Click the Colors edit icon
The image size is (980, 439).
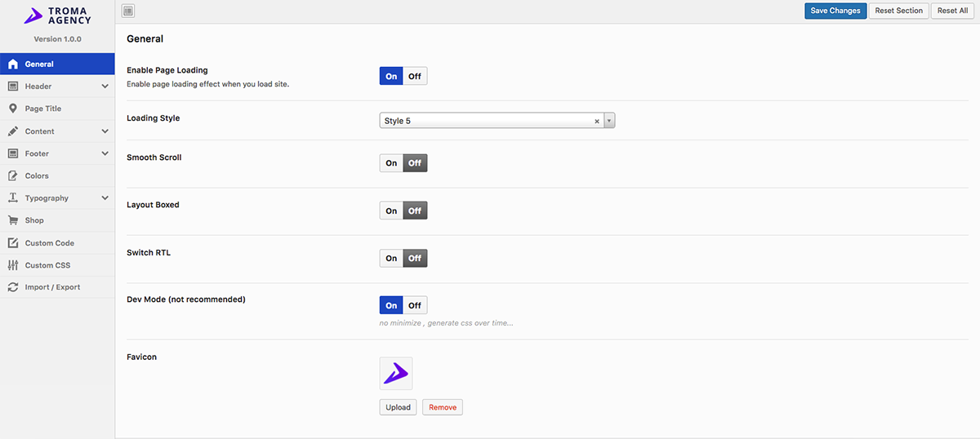coord(12,175)
